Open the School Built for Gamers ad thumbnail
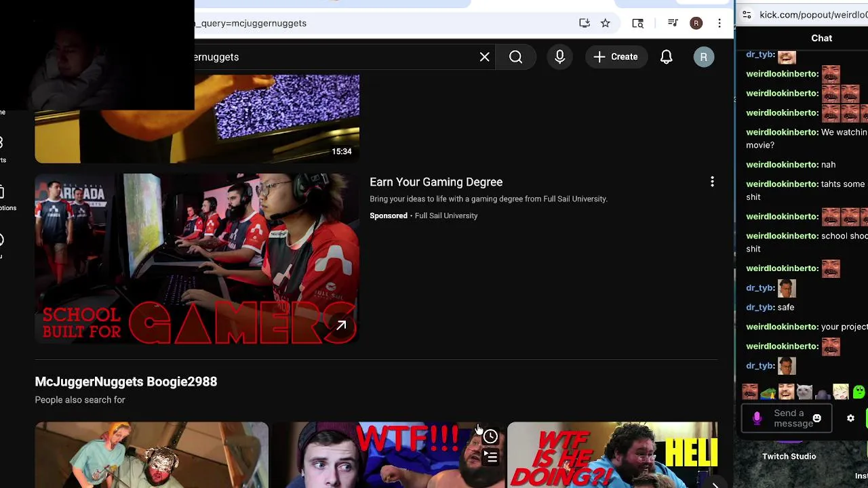The image size is (868, 488). (x=197, y=259)
